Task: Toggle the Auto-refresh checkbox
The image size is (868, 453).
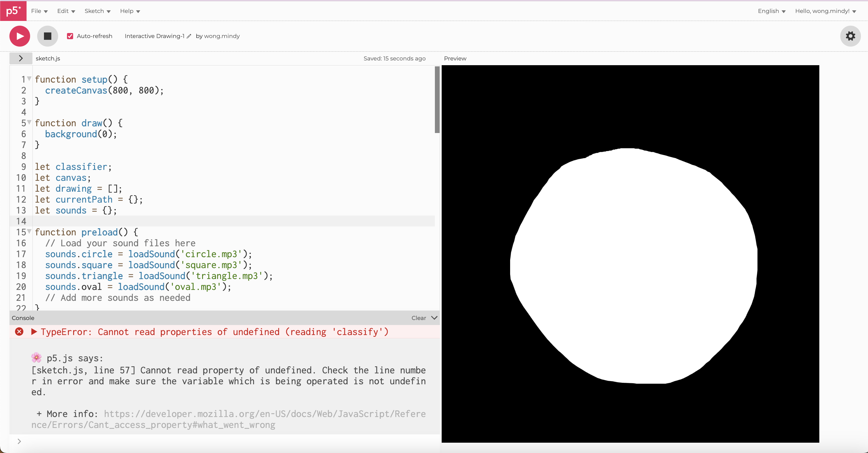Action: pos(70,36)
